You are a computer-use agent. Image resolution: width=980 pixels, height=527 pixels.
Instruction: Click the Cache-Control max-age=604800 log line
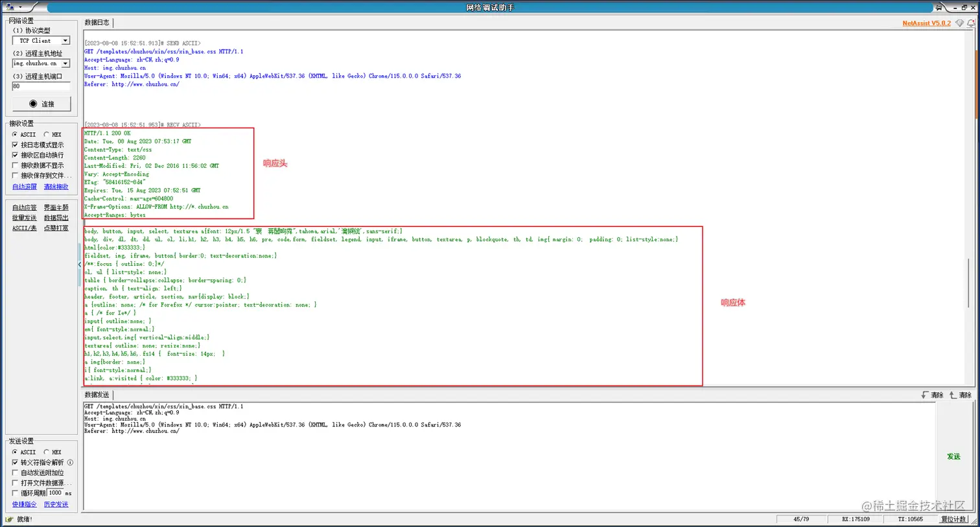coord(128,198)
